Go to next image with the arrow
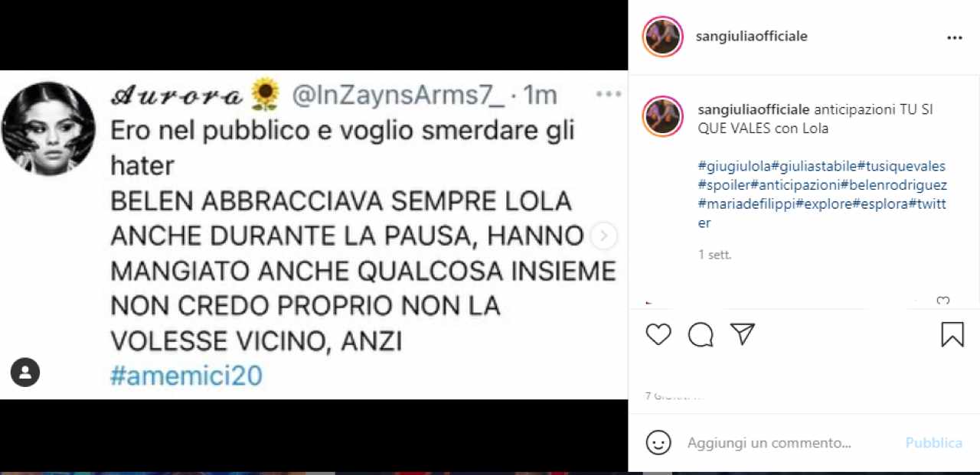Image resolution: width=980 pixels, height=475 pixels. (603, 236)
